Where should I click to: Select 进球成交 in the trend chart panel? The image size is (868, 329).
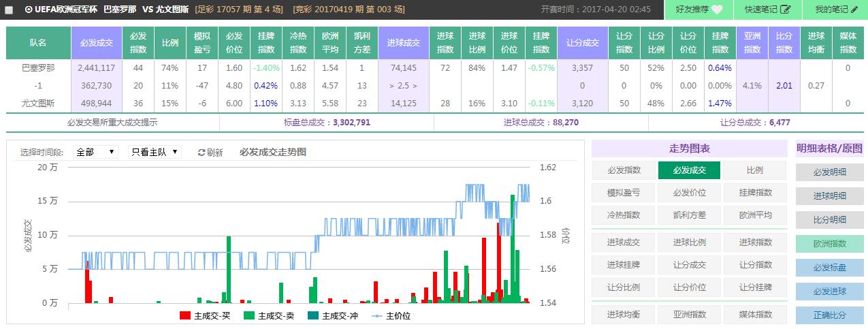click(624, 242)
